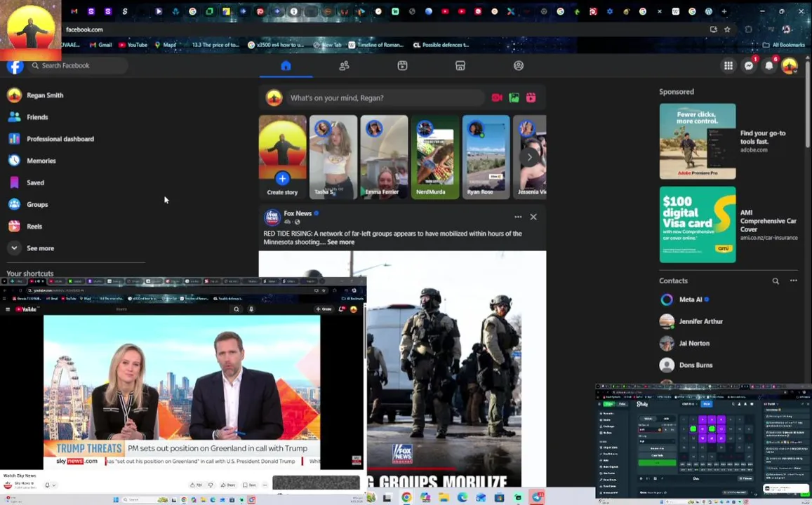Open Google Chrome from the taskbar
Image resolution: width=812 pixels, height=505 pixels.
click(406, 497)
